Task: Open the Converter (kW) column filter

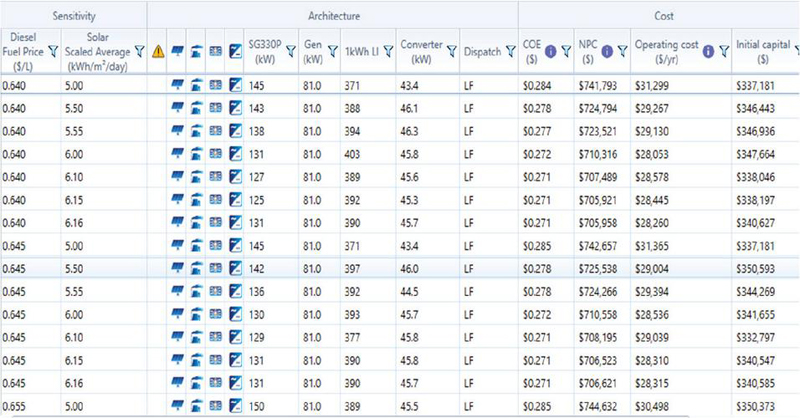Action: pos(452,51)
